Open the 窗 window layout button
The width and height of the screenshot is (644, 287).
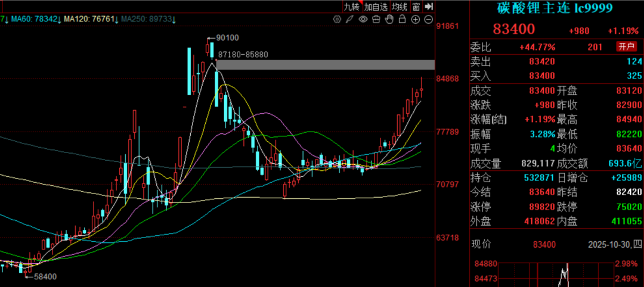(x=416, y=7)
